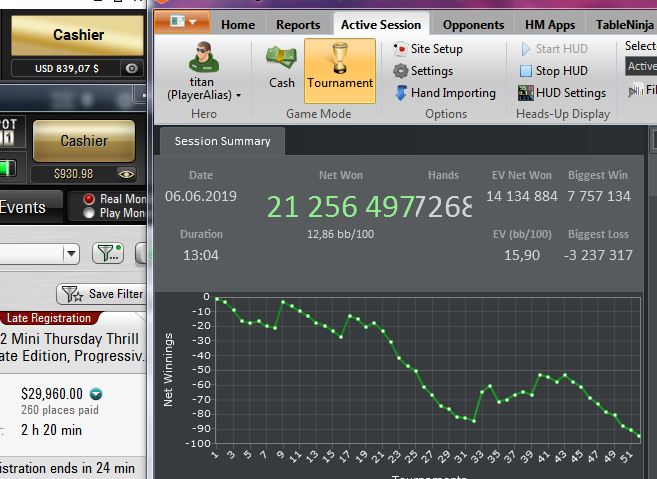Click the Biggest Loss value -3 237 317
The image size is (657, 479).
pyautogui.click(x=598, y=255)
